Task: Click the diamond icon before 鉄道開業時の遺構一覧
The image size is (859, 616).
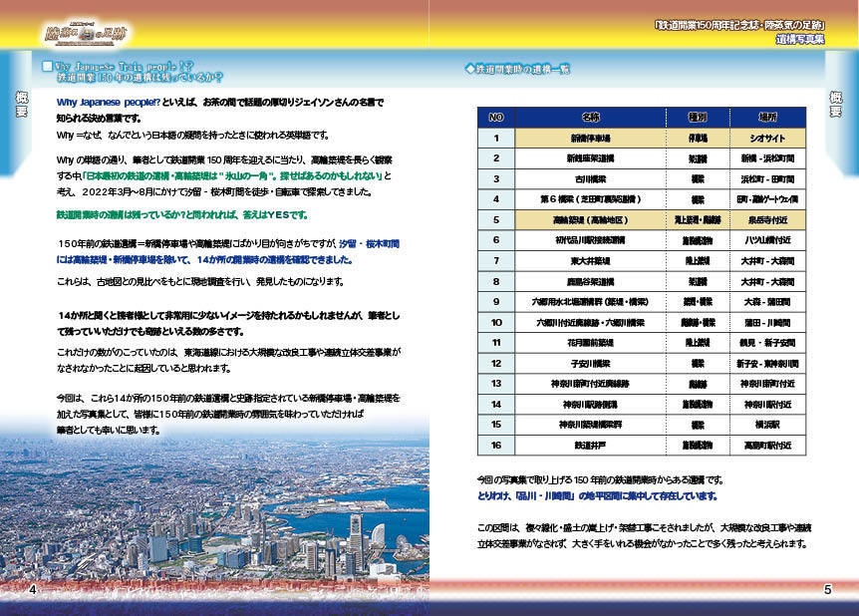Action: [470, 67]
